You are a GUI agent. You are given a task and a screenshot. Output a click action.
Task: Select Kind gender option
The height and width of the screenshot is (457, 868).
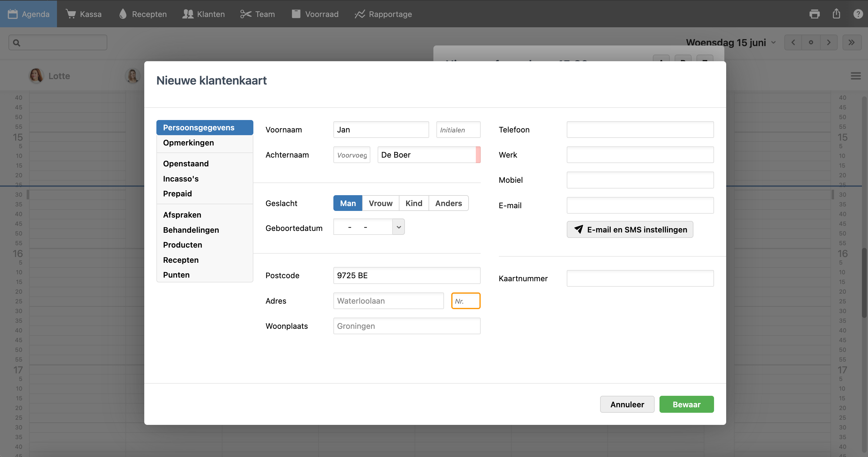tap(413, 203)
